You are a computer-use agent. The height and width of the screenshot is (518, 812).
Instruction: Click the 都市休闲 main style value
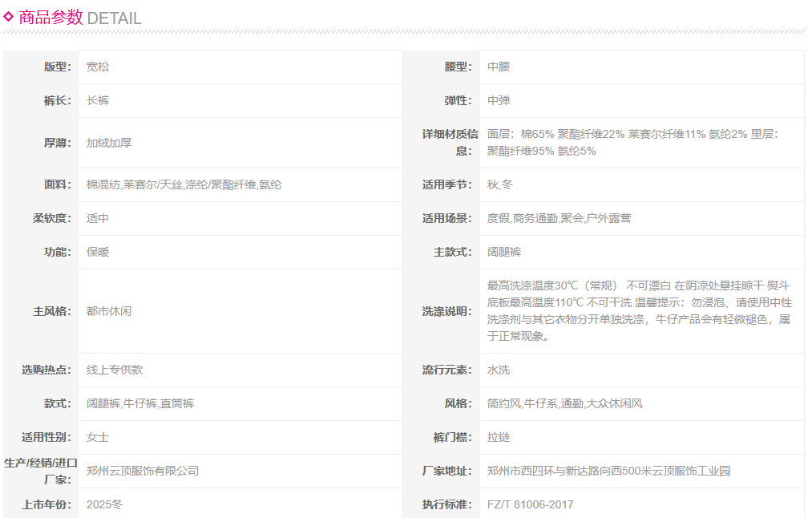click(109, 311)
